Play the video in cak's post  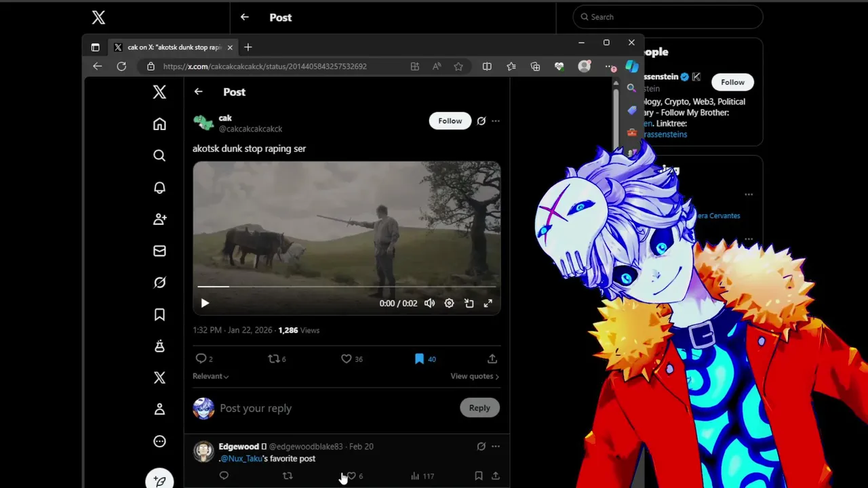point(205,303)
